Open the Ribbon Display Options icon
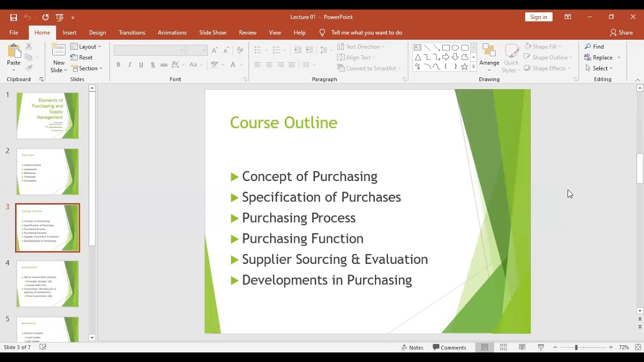The image size is (644, 362). click(568, 17)
